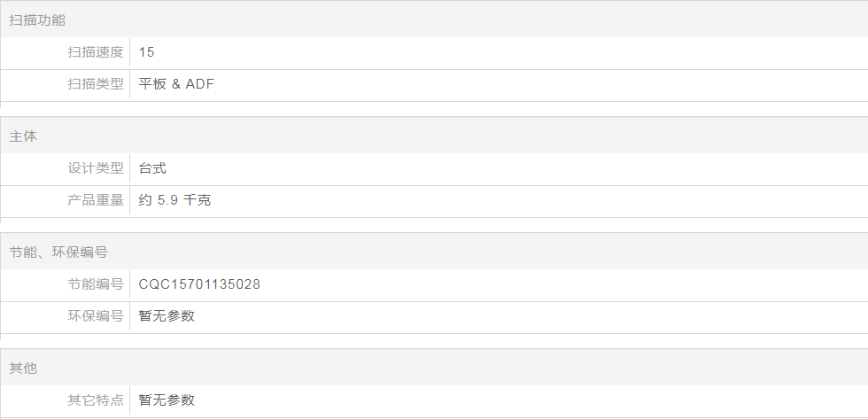Click the 环保编号 label
The width and height of the screenshot is (868, 419).
tap(96, 316)
